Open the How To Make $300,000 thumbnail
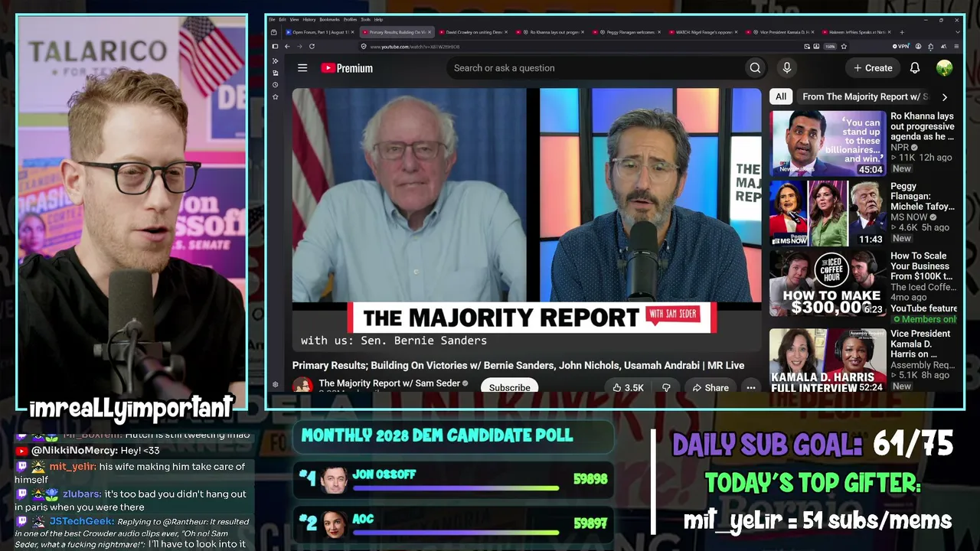The height and width of the screenshot is (551, 980). pos(828,283)
